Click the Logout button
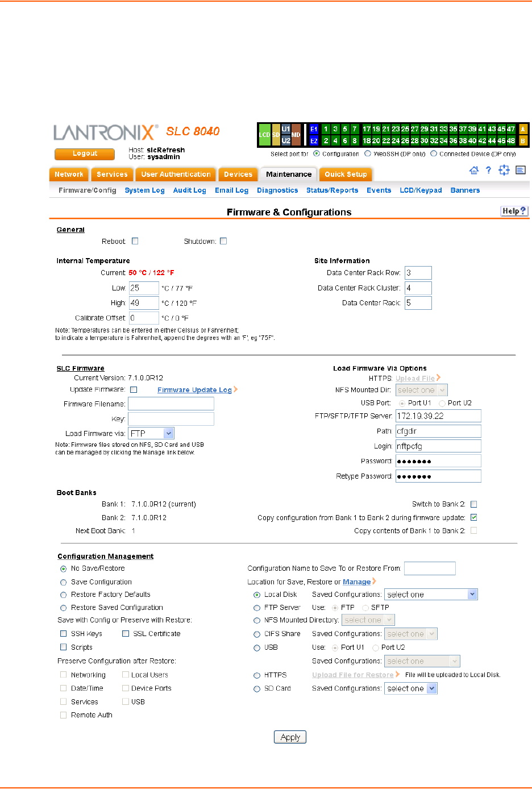This screenshot has width=532, height=789. click(x=85, y=153)
